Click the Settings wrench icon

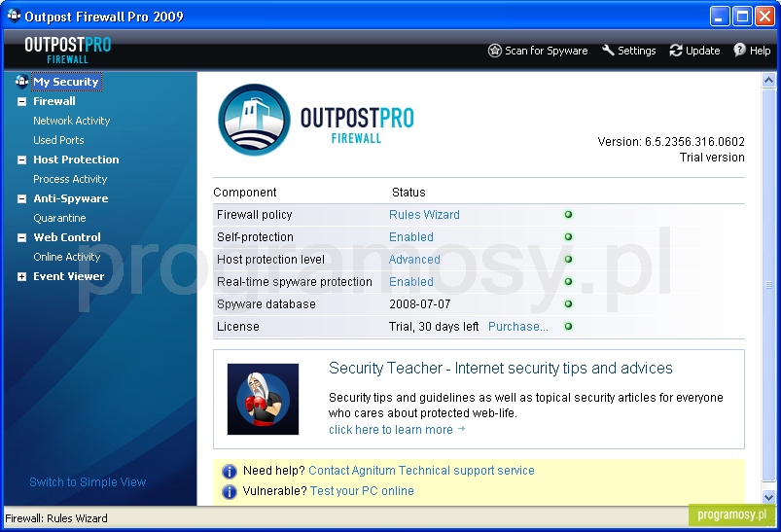coord(608,51)
